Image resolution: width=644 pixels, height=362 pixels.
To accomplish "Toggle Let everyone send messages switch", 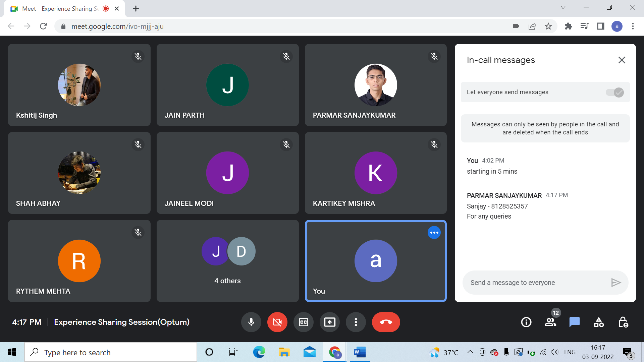I will (x=614, y=92).
